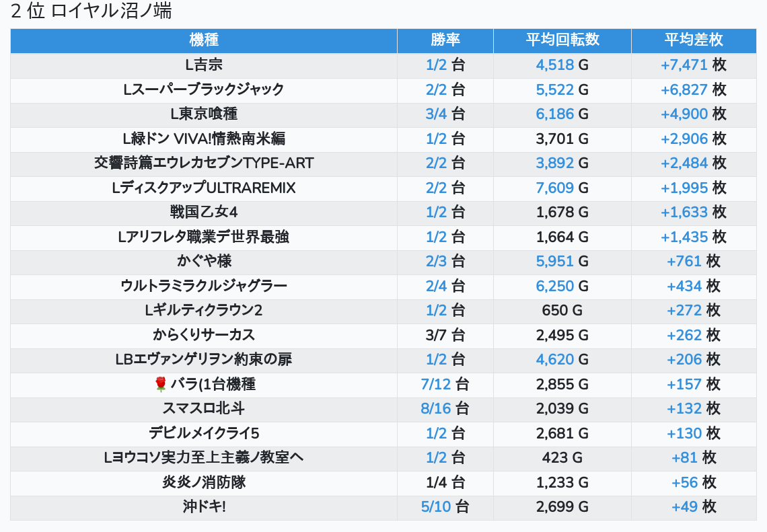The image size is (767, 532).
Task: Select 交響詩篇エウレカセブンTYPE-ART row name
Action: click(x=203, y=163)
